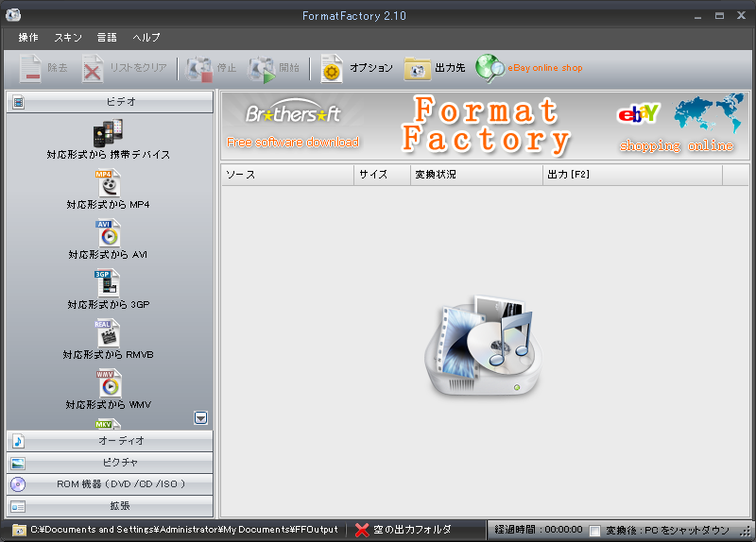Expand the オーディオ category section
The height and width of the screenshot is (542, 756).
110,441
